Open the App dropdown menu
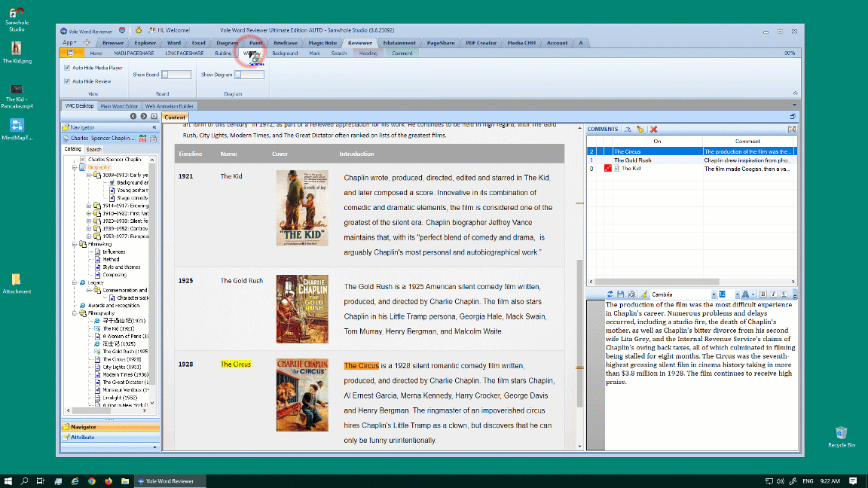Viewport: 868px width, 488px height. click(69, 43)
